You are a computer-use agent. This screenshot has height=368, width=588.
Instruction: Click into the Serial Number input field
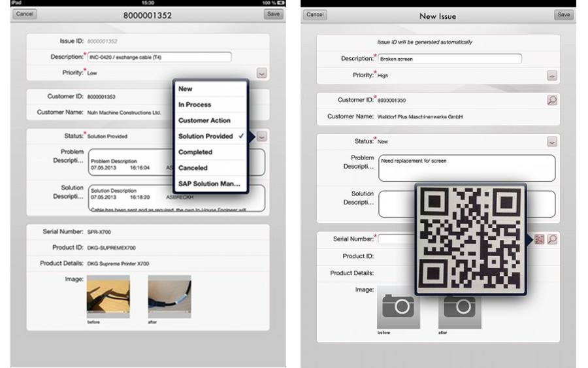pyautogui.click(x=397, y=239)
